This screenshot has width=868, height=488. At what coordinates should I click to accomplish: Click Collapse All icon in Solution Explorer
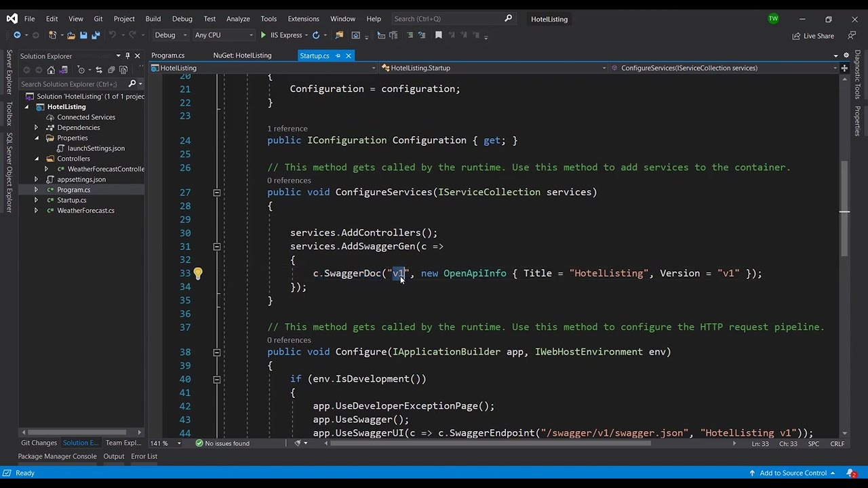click(x=111, y=70)
